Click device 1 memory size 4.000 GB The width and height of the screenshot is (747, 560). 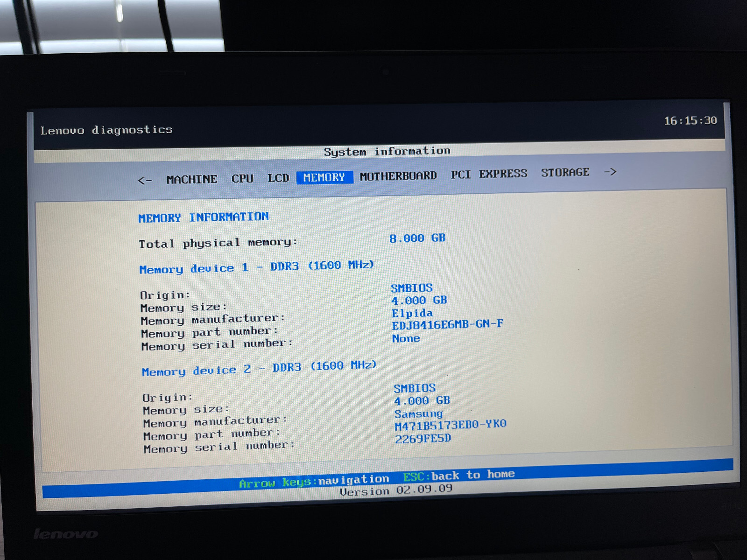click(x=419, y=300)
